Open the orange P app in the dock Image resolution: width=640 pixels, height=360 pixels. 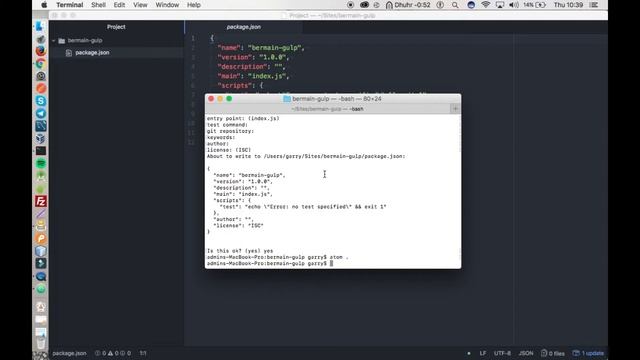coord(41,239)
